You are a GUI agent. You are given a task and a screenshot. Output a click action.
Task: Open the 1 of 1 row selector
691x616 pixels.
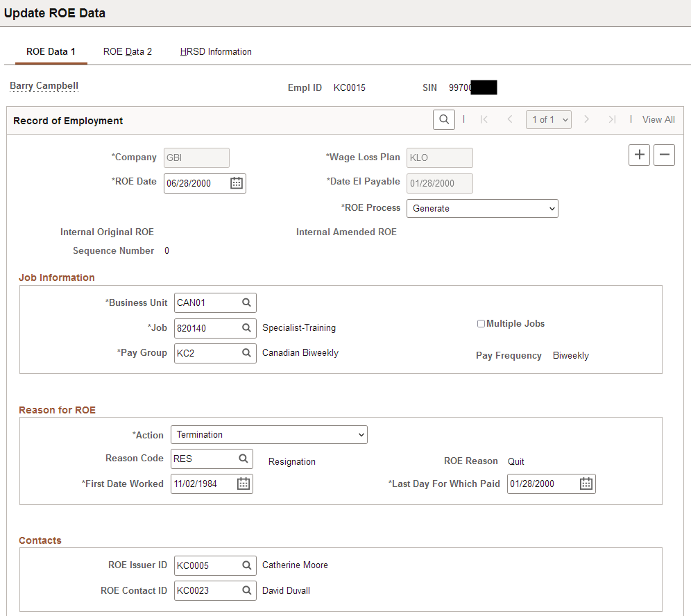tap(549, 119)
